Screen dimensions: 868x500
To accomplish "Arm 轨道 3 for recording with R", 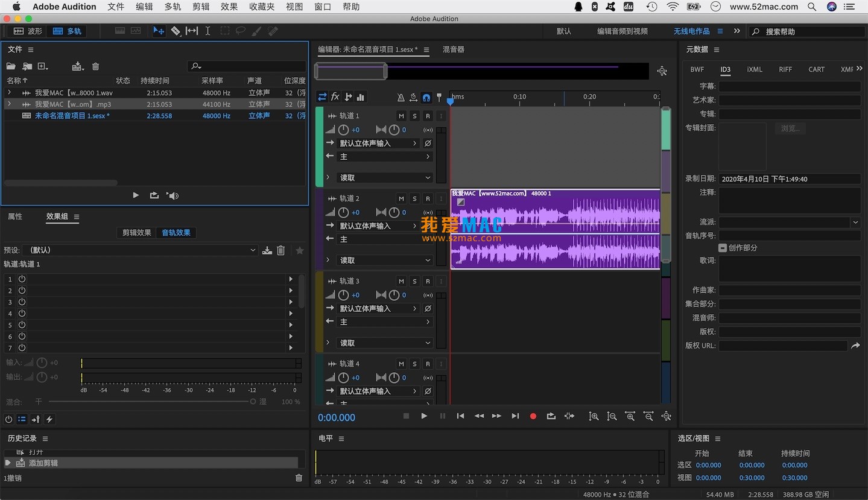I will pos(428,281).
